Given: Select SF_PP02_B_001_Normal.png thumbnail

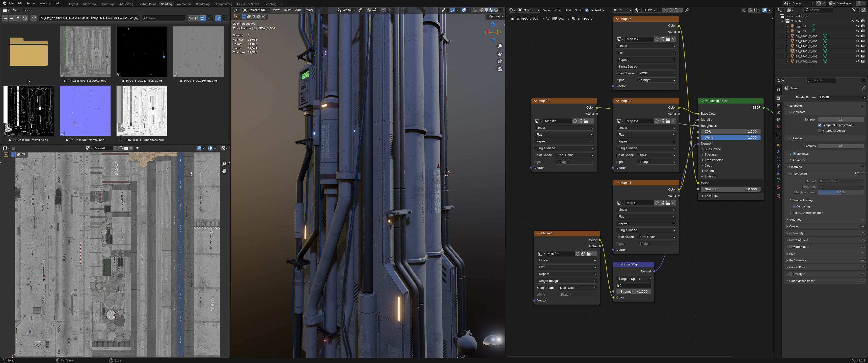Looking at the screenshot, I should tap(85, 111).
